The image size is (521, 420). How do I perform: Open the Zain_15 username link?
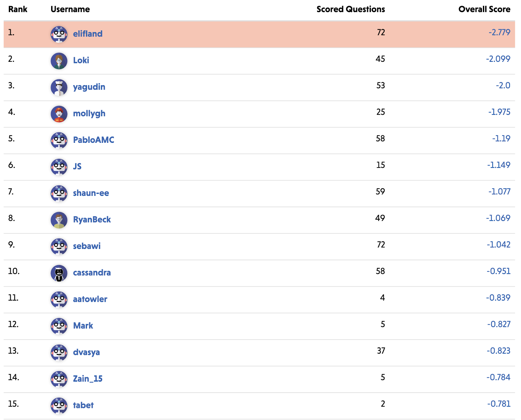pos(88,379)
